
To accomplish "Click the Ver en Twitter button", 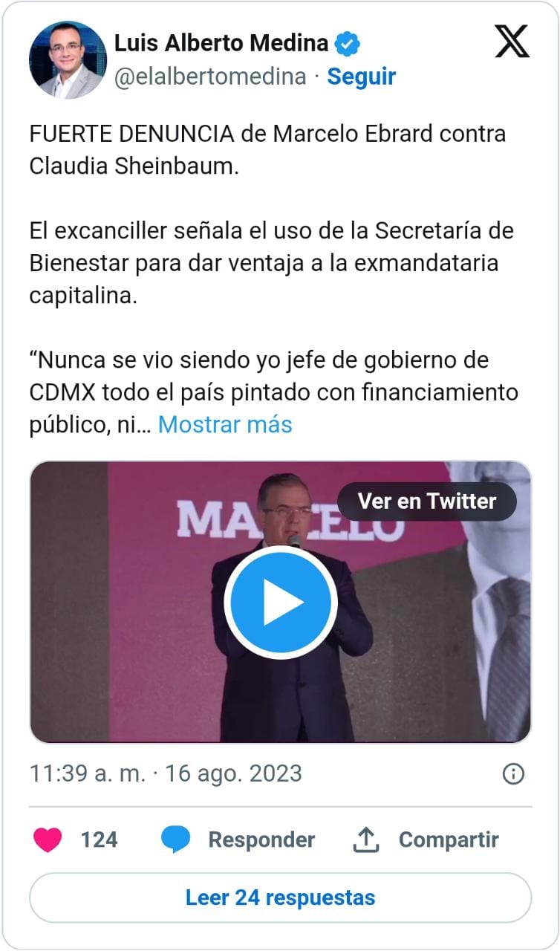I will point(427,502).
